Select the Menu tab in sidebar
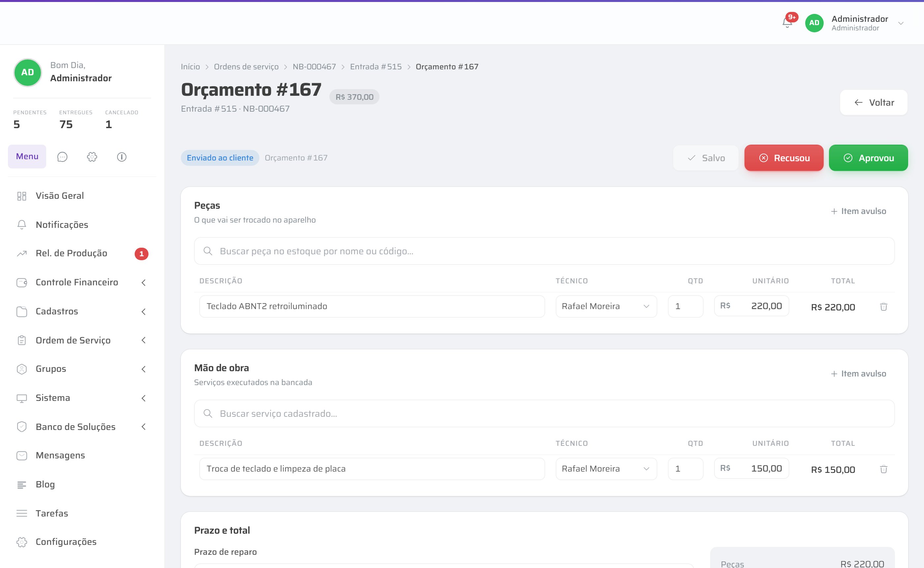This screenshot has width=924, height=568. 27,157
